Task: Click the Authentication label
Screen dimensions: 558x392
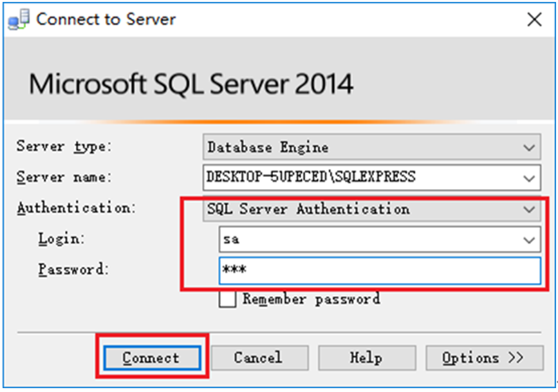Action: 76,208
